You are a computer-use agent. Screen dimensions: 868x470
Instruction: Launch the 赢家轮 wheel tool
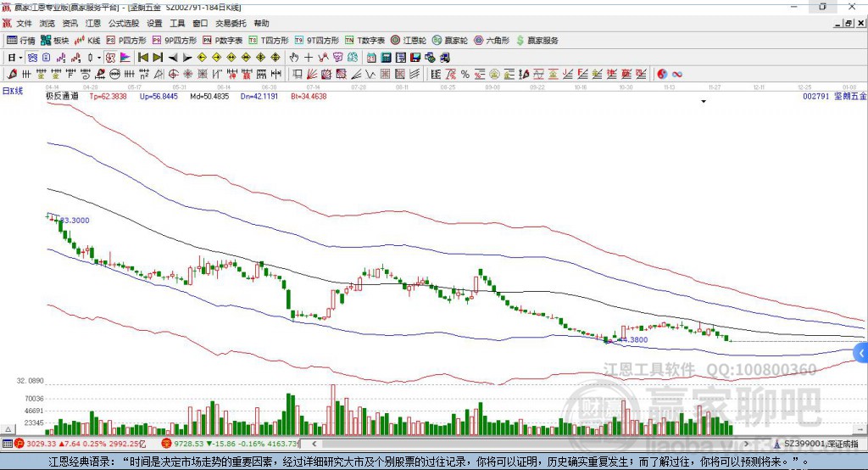(450, 41)
